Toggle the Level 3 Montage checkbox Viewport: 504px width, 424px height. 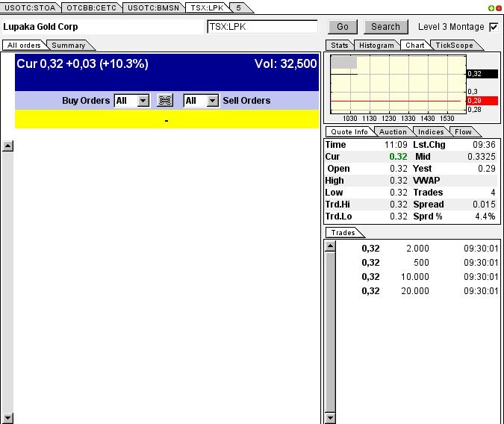(494, 27)
